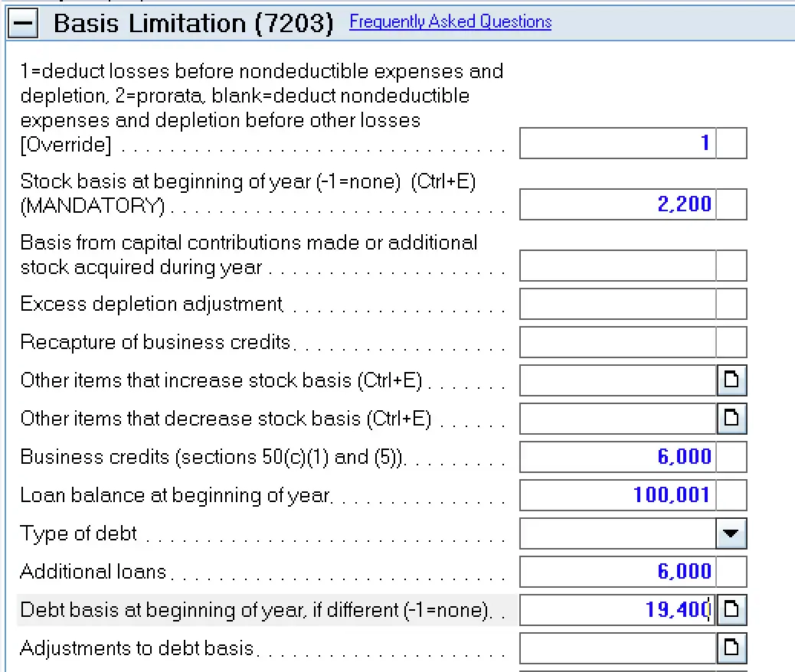Click the small box beside Stock basis field
The image size is (795, 672).
pos(731,204)
